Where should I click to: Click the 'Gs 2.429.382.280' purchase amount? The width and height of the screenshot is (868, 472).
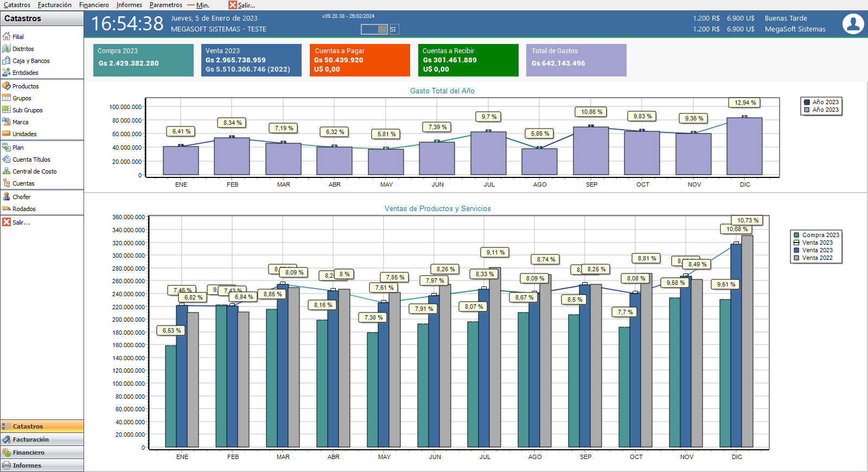click(x=129, y=63)
